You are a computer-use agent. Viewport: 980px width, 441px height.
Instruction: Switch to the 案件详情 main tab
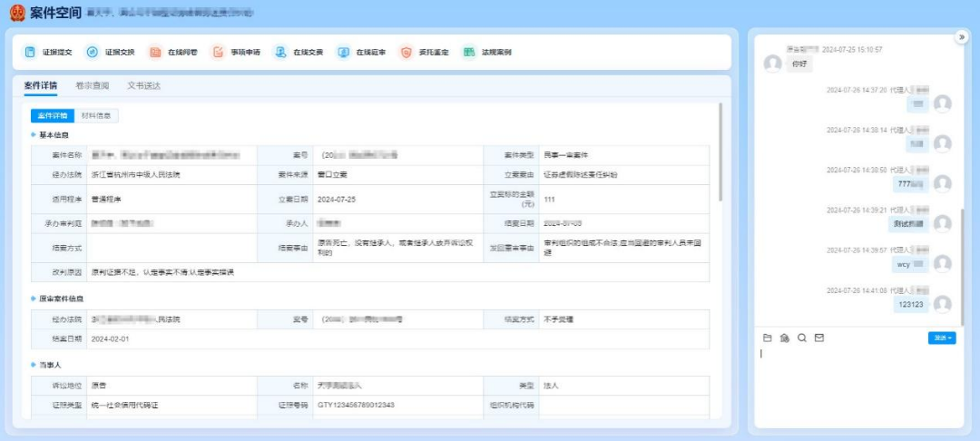coord(41,85)
